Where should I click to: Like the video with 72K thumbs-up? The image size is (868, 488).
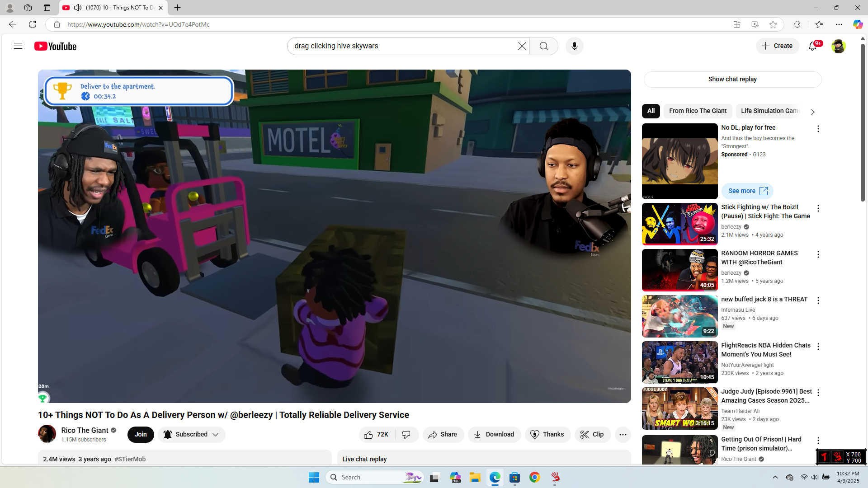tap(377, 434)
